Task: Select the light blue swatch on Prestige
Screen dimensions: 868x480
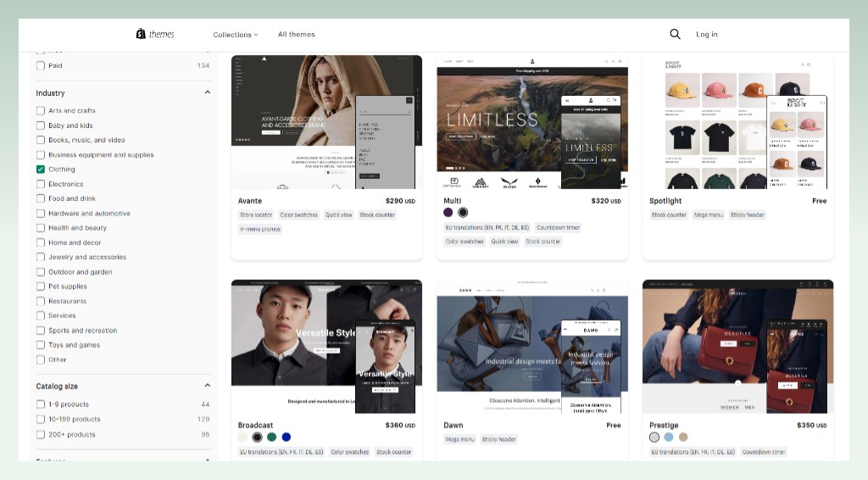Action: coord(669,438)
